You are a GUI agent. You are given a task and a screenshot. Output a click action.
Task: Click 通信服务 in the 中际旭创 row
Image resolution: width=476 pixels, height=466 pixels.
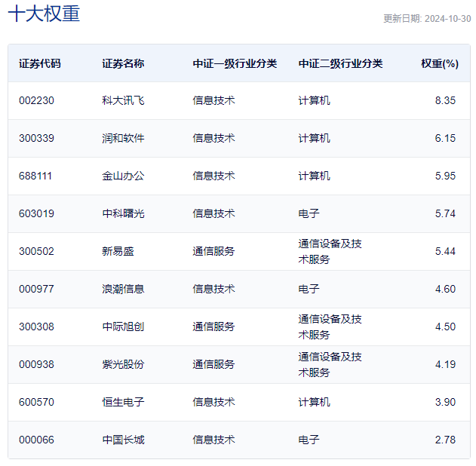pos(213,327)
